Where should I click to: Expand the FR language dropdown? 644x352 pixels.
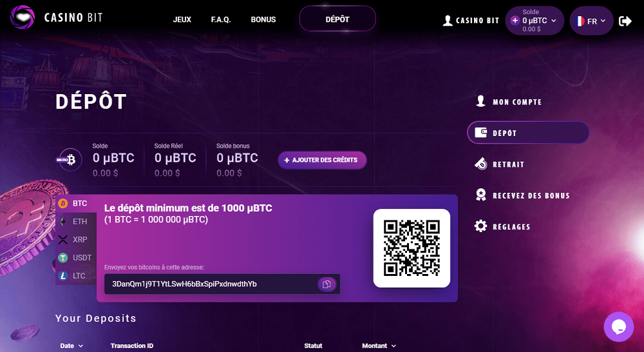[x=591, y=21]
